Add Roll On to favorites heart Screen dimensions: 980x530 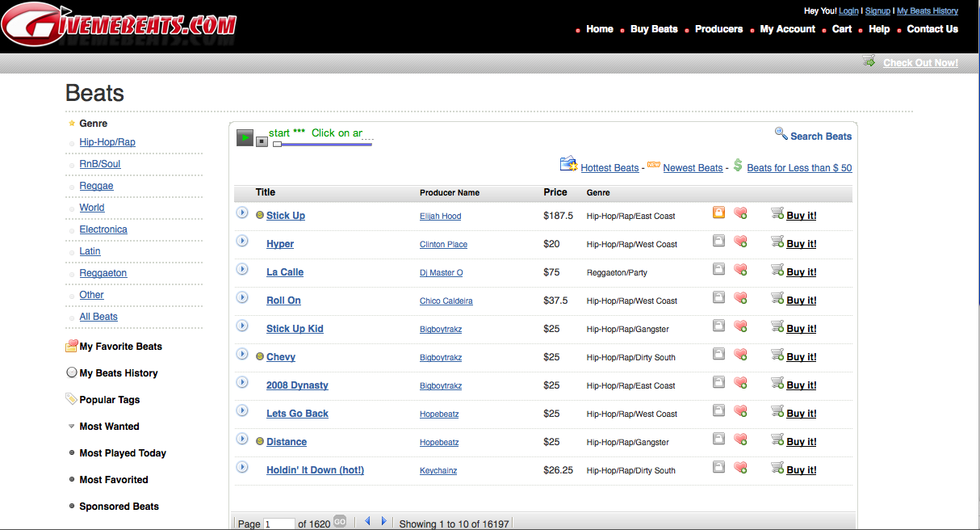740,298
